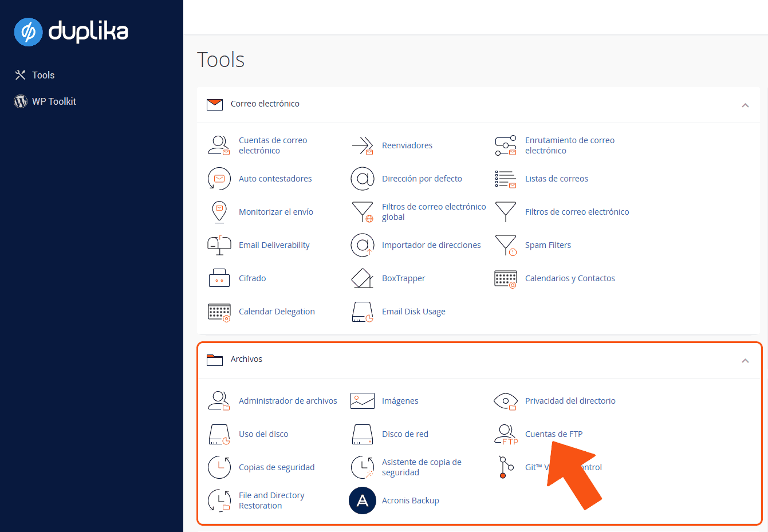Open WP Toolkit in the sidebar
The width and height of the screenshot is (768, 532).
point(54,101)
